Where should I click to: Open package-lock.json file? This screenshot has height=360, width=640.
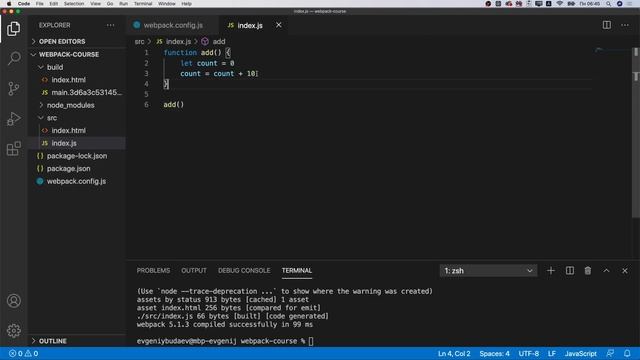click(77, 156)
